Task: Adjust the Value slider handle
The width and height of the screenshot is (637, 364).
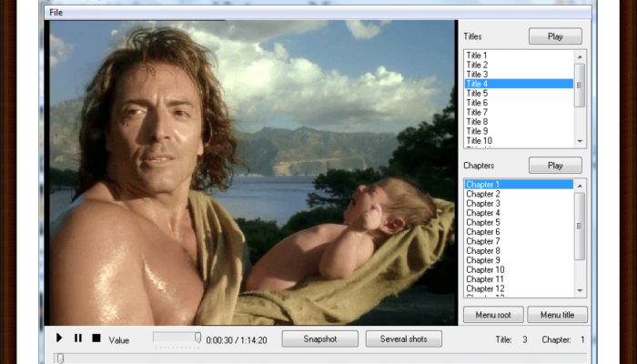Action: tap(197, 338)
